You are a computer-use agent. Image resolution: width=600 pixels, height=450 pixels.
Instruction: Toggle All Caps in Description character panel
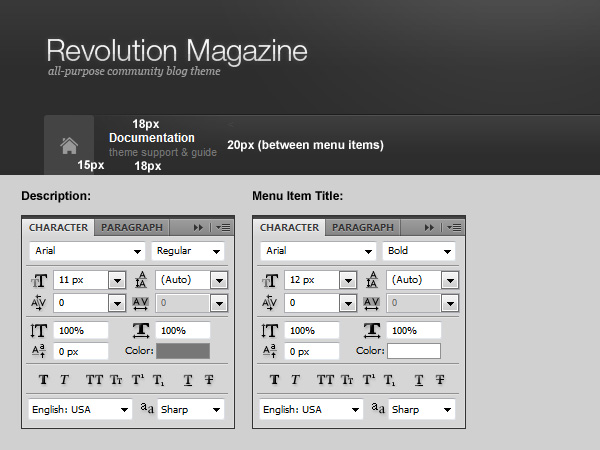pos(95,380)
